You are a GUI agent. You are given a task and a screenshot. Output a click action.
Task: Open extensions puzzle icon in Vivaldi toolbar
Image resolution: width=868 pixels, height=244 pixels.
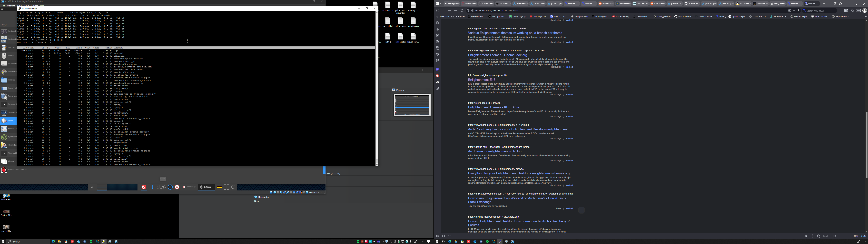click(x=852, y=11)
